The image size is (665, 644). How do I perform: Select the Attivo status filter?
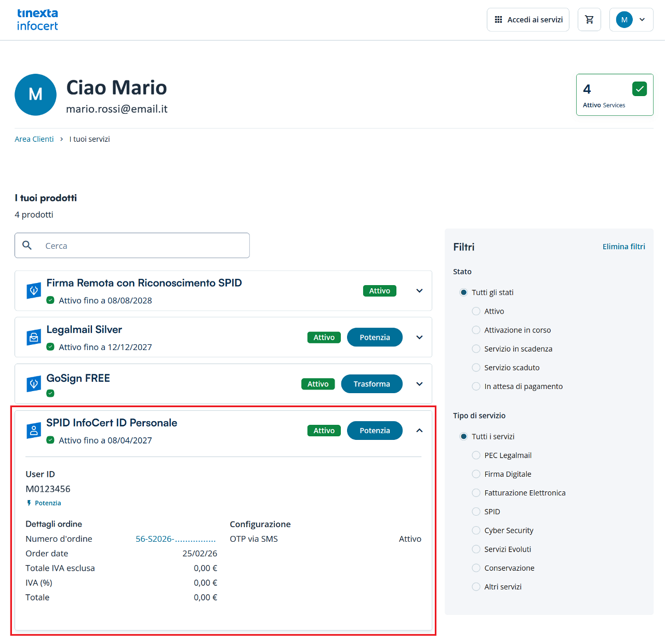[476, 311]
